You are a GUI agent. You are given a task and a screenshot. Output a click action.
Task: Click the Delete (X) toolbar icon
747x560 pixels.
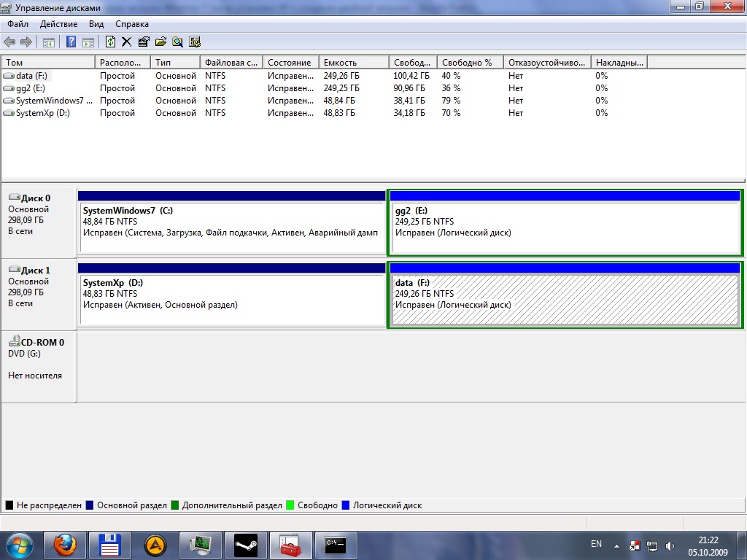click(x=127, y=42)
